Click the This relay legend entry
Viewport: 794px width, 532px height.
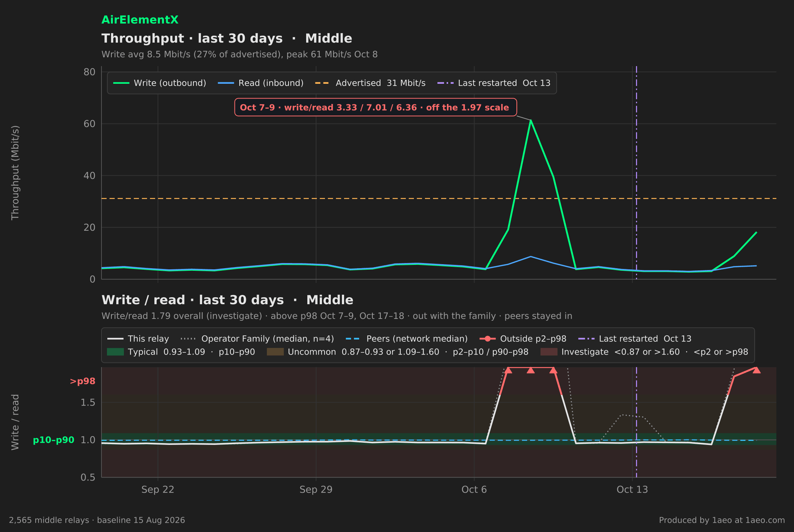click(138, 339)
